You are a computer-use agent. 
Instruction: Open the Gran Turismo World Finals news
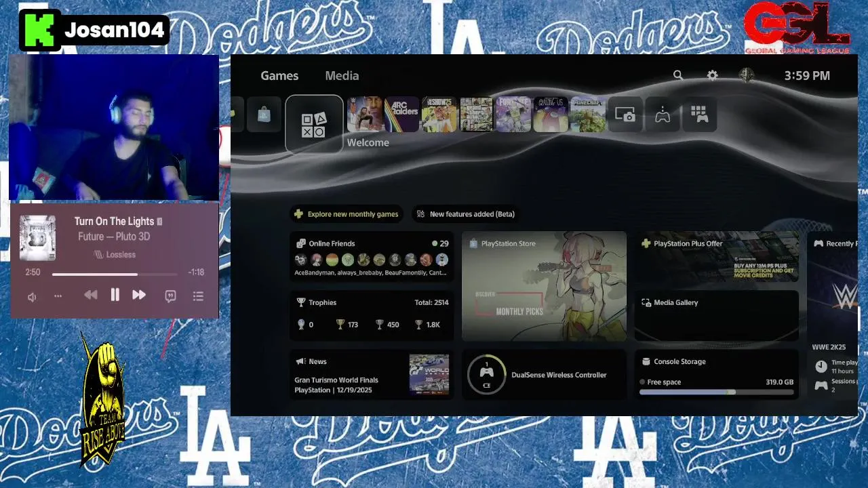point(372,375)
